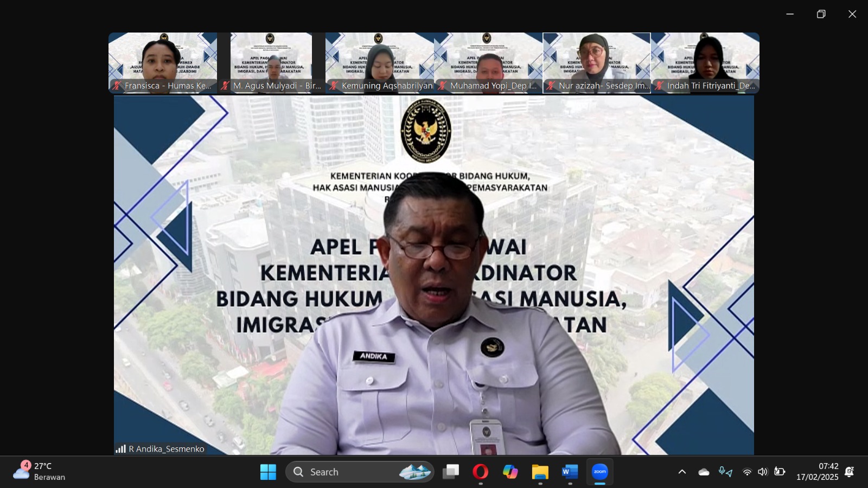This screenshot has height=488, width=868.
Task: Open the Windows Start menu
Action: 268,472
